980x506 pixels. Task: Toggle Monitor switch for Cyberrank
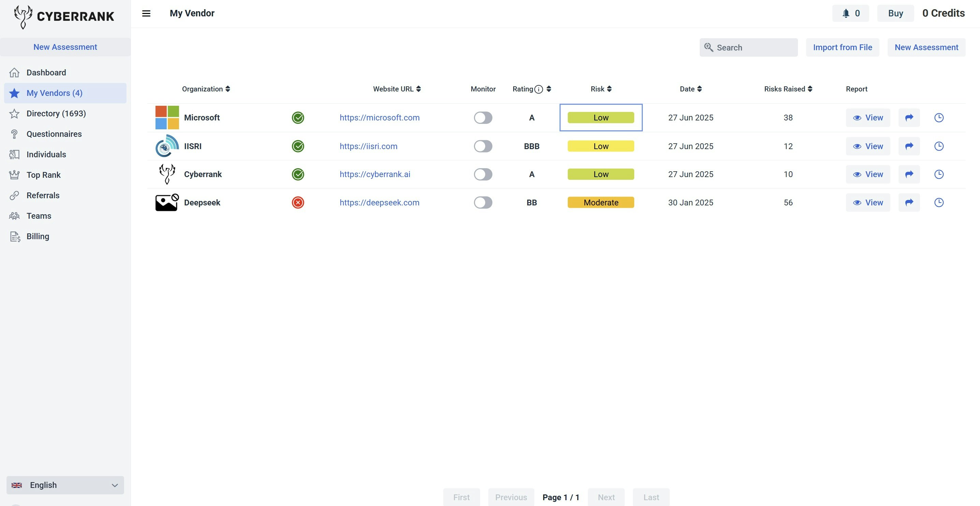pyautogui.click(x=483, y=174)
